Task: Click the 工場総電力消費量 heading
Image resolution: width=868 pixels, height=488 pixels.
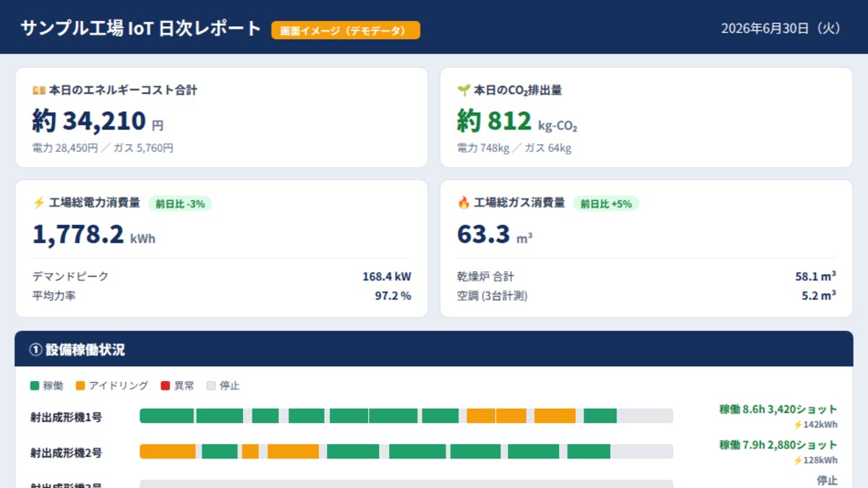Action: click(x=94, y=203)
